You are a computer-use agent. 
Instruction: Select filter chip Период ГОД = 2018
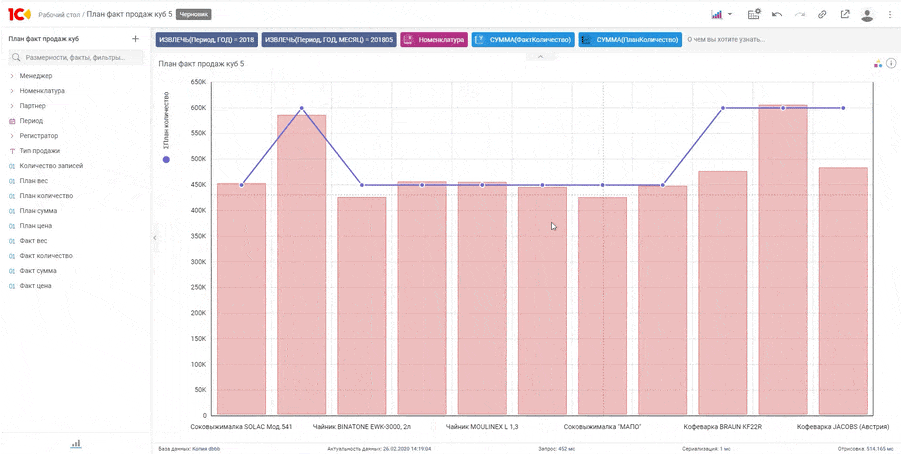pyautogui.click(x=206, y=39)
